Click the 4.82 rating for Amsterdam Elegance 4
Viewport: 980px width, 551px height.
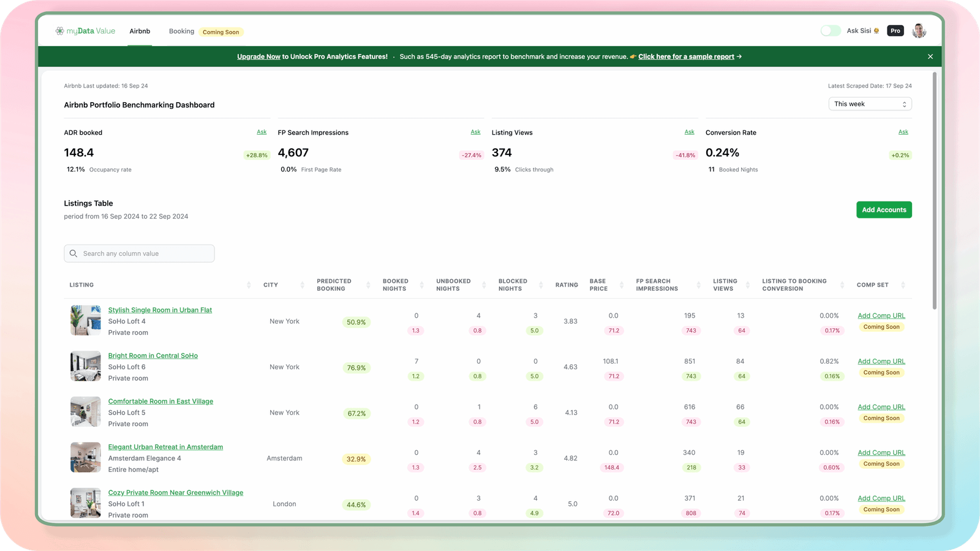coord(570,459)
